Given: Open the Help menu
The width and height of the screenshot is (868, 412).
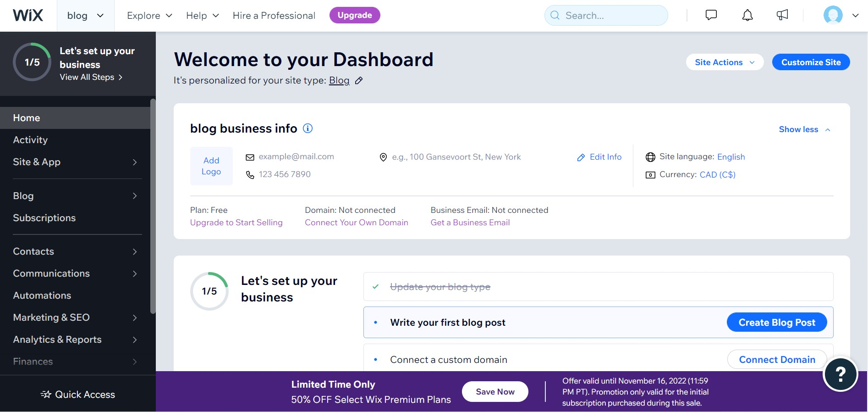Looking at the screenshot, I should pyautogui.click(x=203, y=16).
